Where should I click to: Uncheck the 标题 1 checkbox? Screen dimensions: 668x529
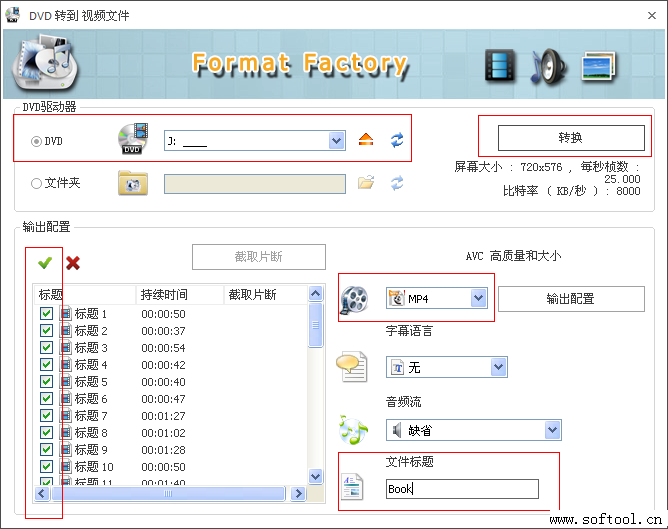tap(46, 314)
